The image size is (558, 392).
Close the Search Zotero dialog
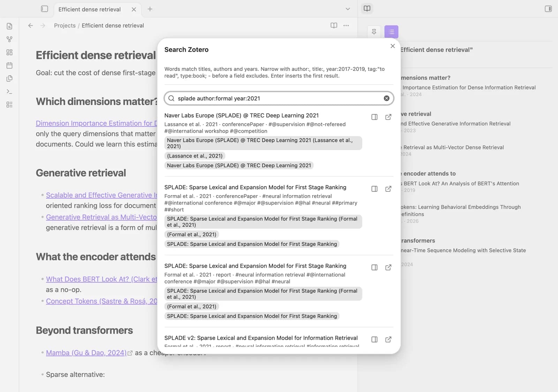[393, 46]
